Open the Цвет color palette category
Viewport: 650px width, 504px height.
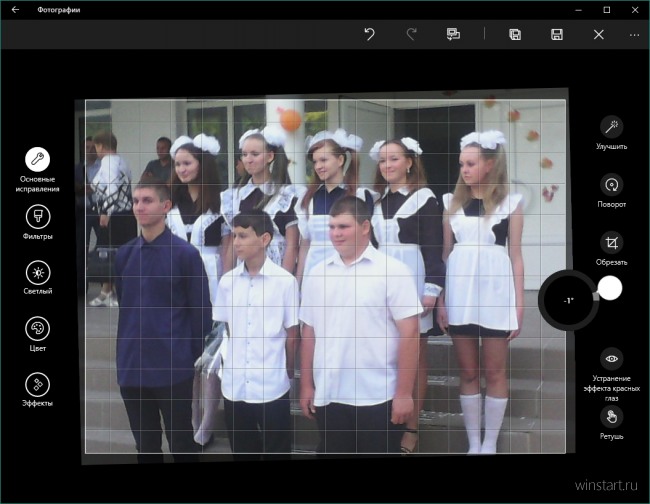[38, 329]
